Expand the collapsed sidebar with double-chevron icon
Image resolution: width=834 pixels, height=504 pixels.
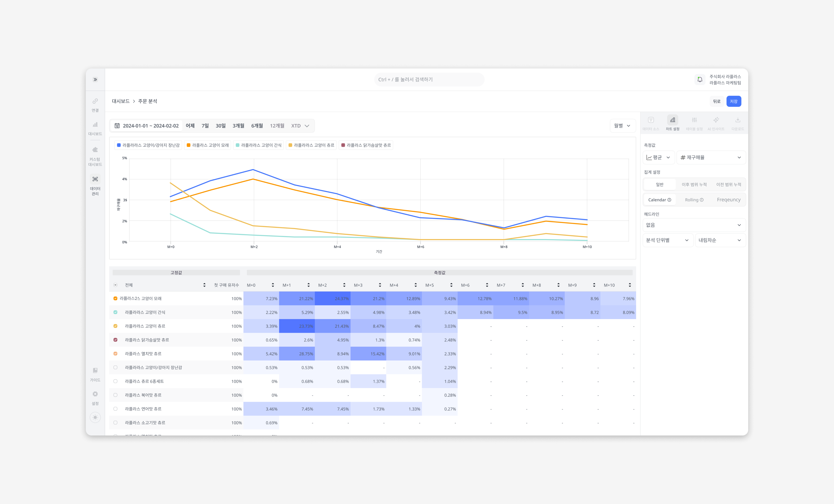[x=95, y=80]
